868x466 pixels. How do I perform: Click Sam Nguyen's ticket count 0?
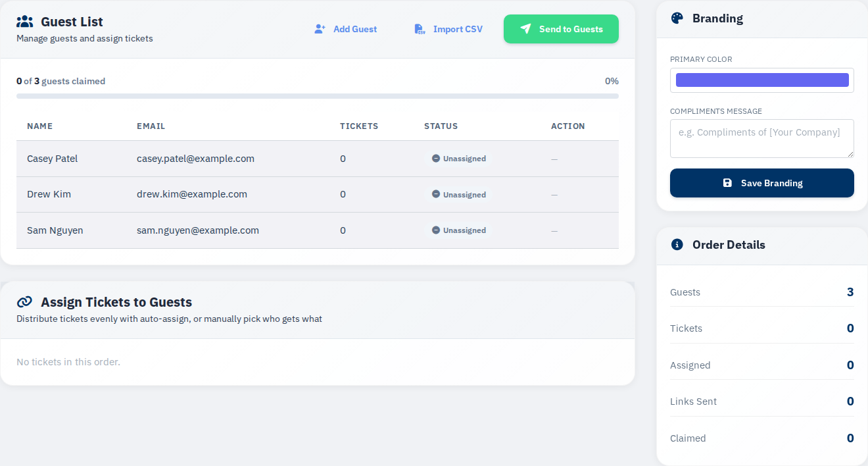(343, 230)
